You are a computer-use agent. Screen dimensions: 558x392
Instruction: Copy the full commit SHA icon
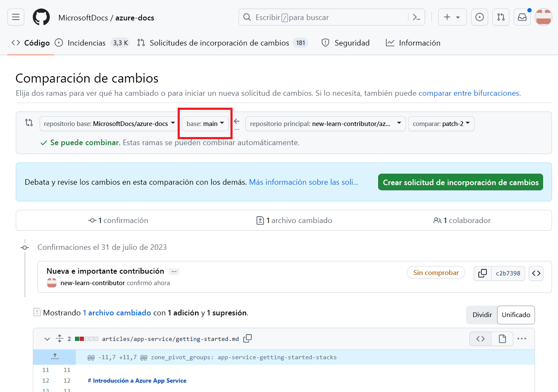point(483,273)
